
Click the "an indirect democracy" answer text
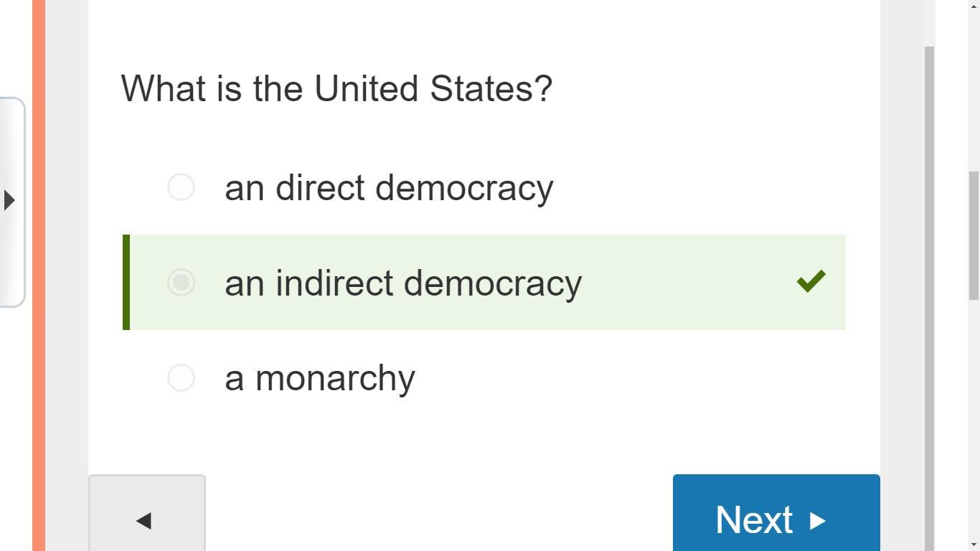tap(402, 283)
